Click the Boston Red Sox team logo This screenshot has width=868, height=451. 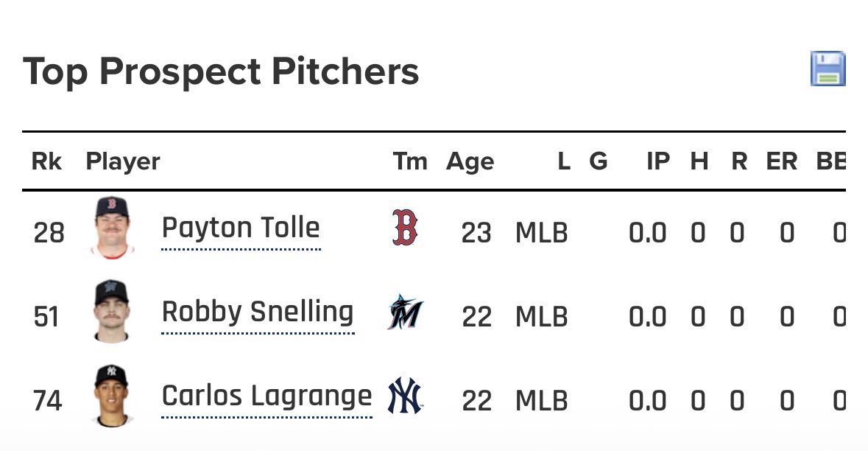click(404, 227)
